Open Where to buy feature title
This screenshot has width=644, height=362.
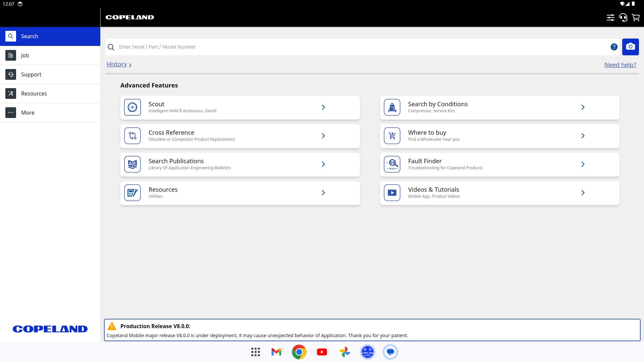(x=427, y=133)
